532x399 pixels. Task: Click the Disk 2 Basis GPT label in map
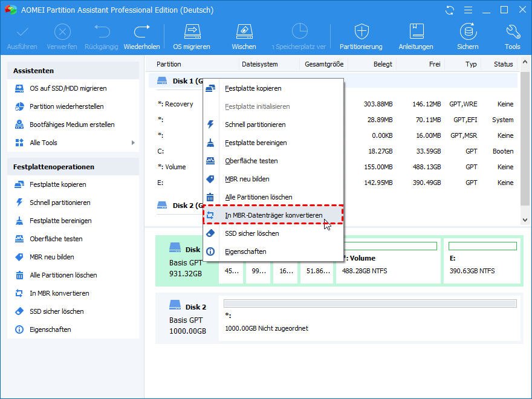(x=186, y=318)
